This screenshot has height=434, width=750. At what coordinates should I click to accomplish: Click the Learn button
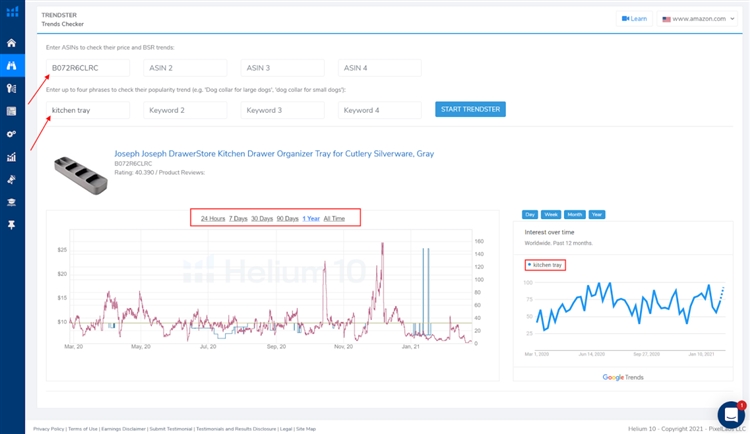[634, 19]
